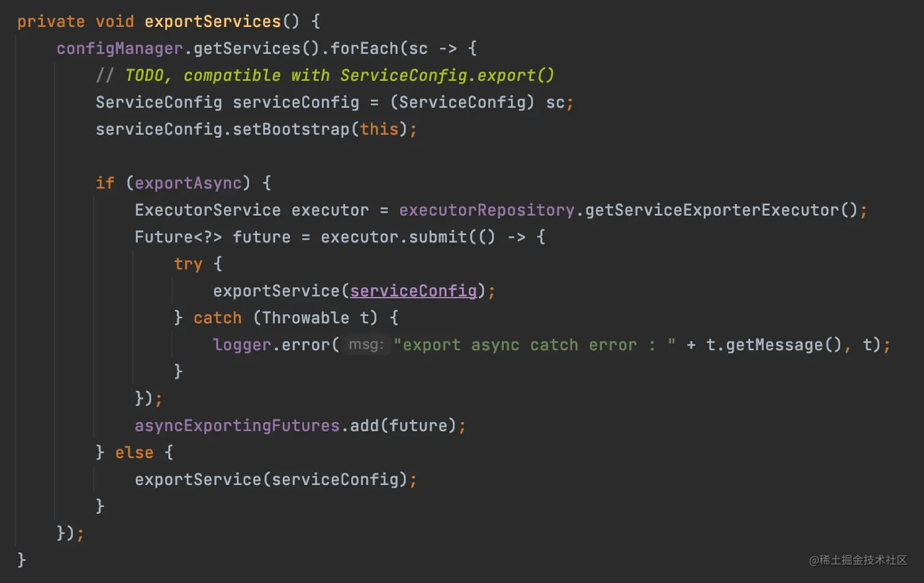Click the else keyword
924x583 pixels.
click(x=134, y=453)
